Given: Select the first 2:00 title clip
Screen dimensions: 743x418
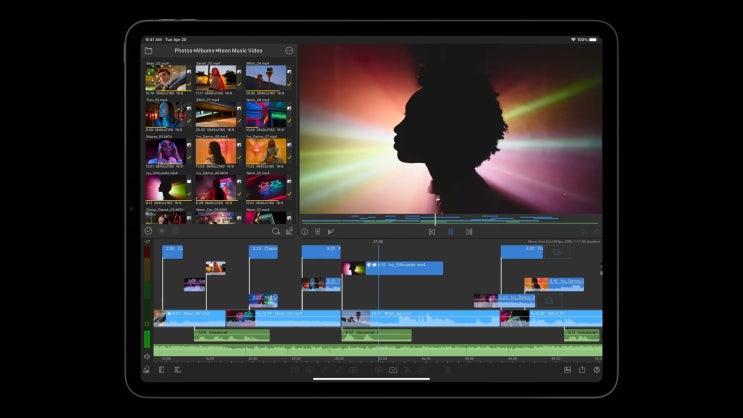Looking at the screenshot, I should [x=172, y=252].
